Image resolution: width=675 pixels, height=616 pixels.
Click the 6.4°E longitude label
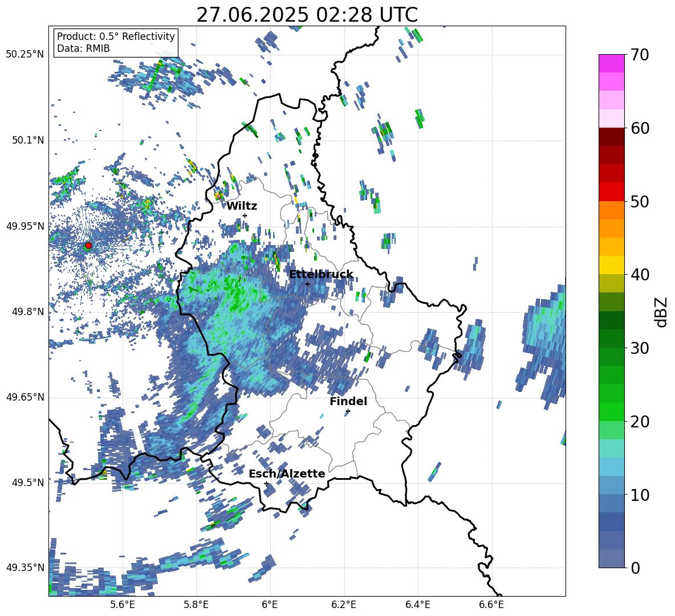coord(418,605)
